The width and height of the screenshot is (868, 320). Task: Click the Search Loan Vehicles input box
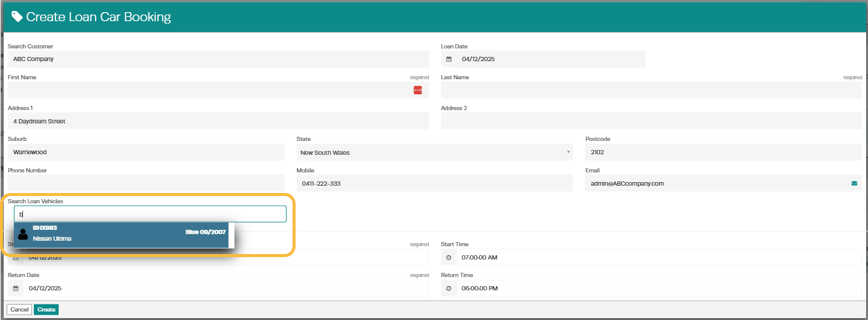(150, 214)
